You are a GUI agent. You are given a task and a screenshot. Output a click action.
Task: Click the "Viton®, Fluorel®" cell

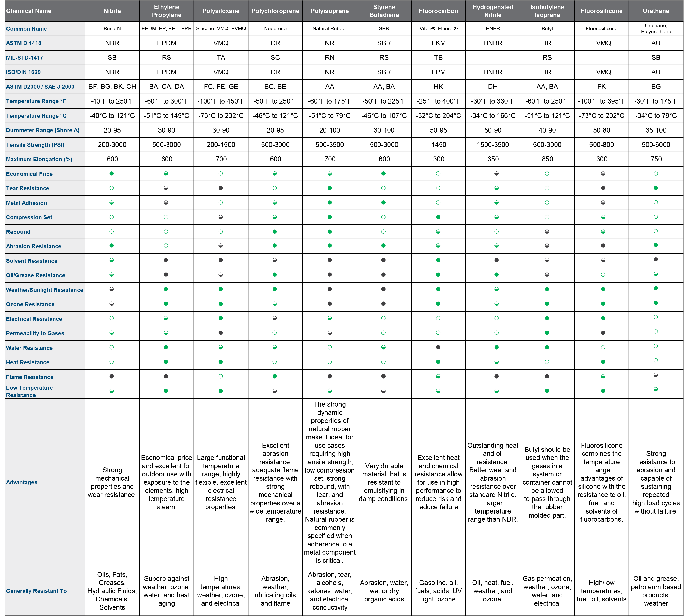tap(439, 29)
